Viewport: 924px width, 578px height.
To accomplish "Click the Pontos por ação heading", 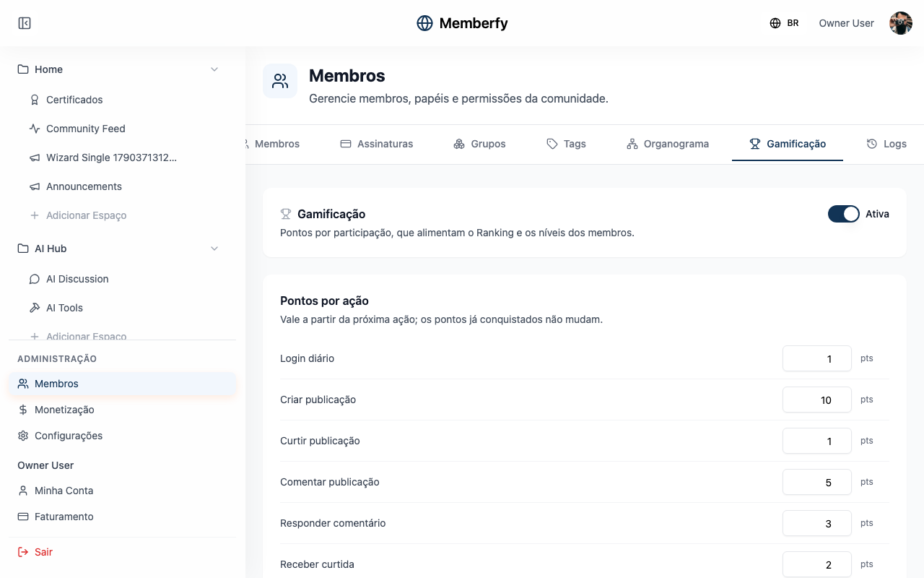I will [x=324, y=301].
